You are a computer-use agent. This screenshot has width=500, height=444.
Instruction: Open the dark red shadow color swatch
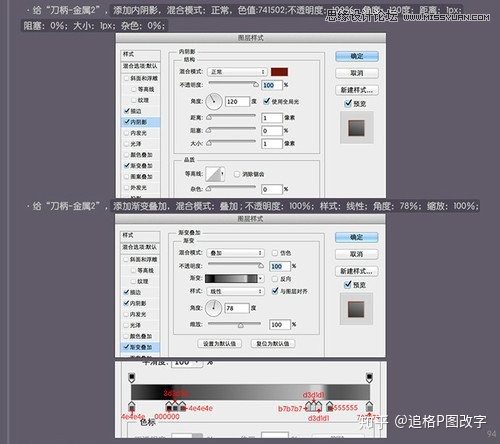click(x=279, y=72)
